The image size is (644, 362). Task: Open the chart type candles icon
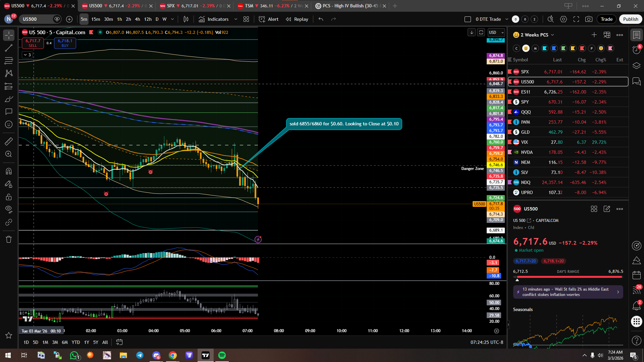pos(186,19)
